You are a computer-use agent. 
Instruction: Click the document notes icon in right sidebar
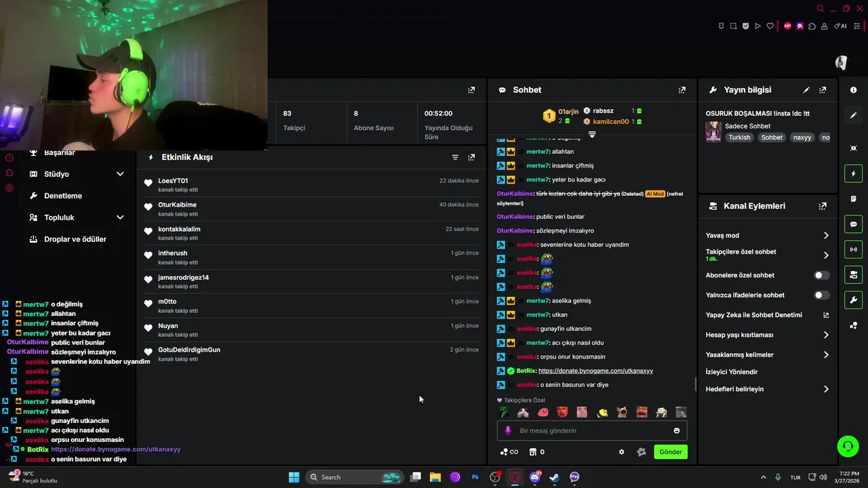point(853,199)
